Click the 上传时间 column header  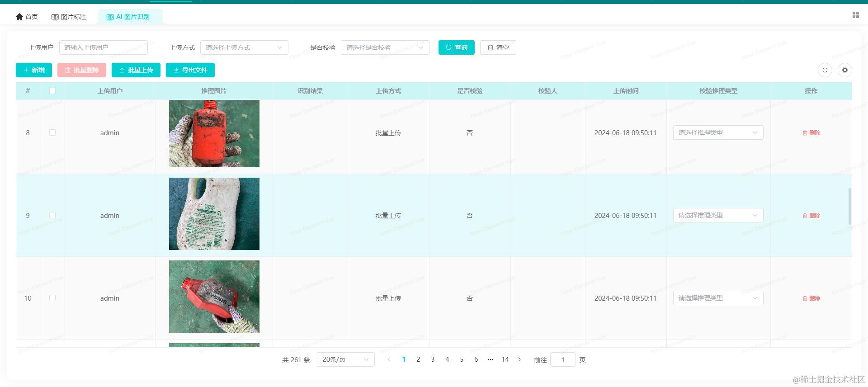pyautogui.click(x=626, y=91)
